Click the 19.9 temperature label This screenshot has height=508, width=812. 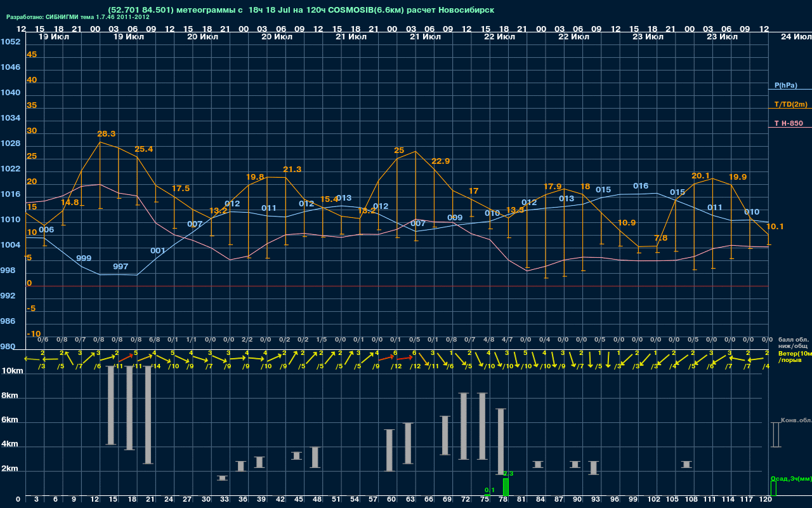pyautogui.click(x=738, y=177)
